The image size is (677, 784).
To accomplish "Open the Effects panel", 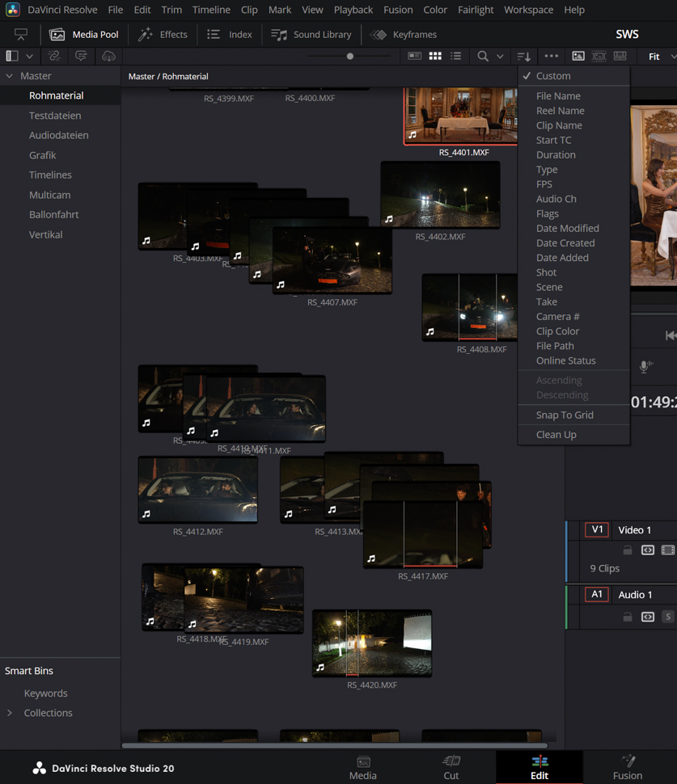I will (x=163, y=35).
